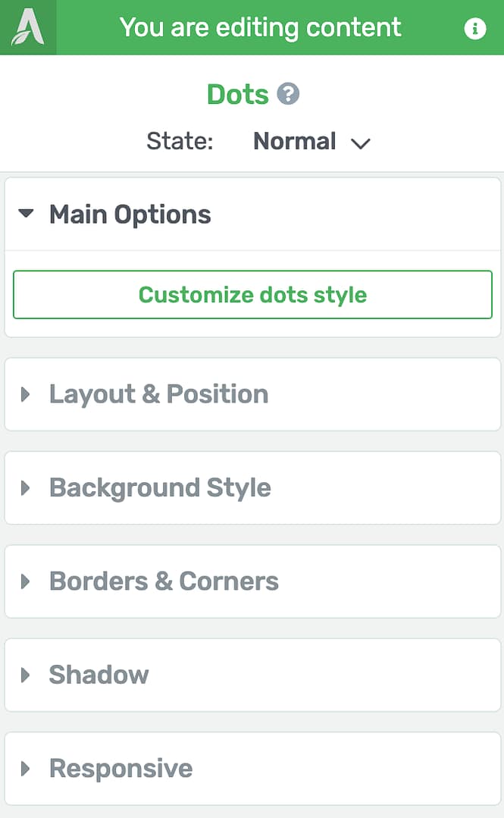Click the chevron next to Normal
Viewport: 504px width, 818px height.
[361, 143]
